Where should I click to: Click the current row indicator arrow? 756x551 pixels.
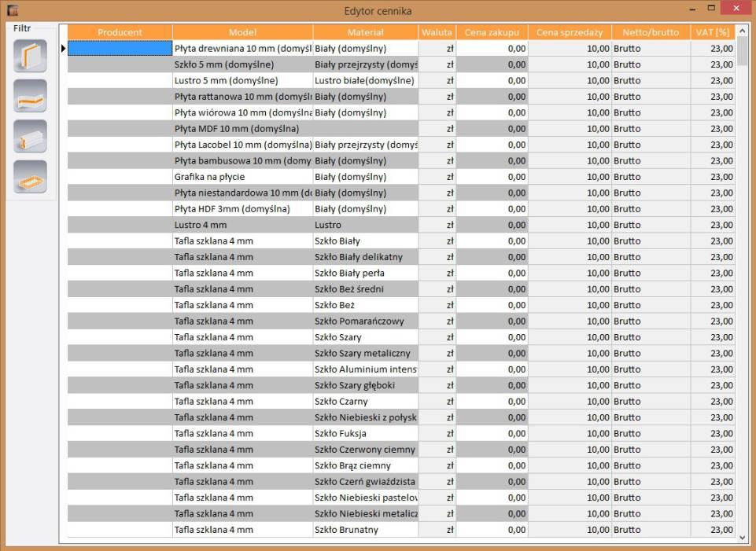click(x=63, y=48)
